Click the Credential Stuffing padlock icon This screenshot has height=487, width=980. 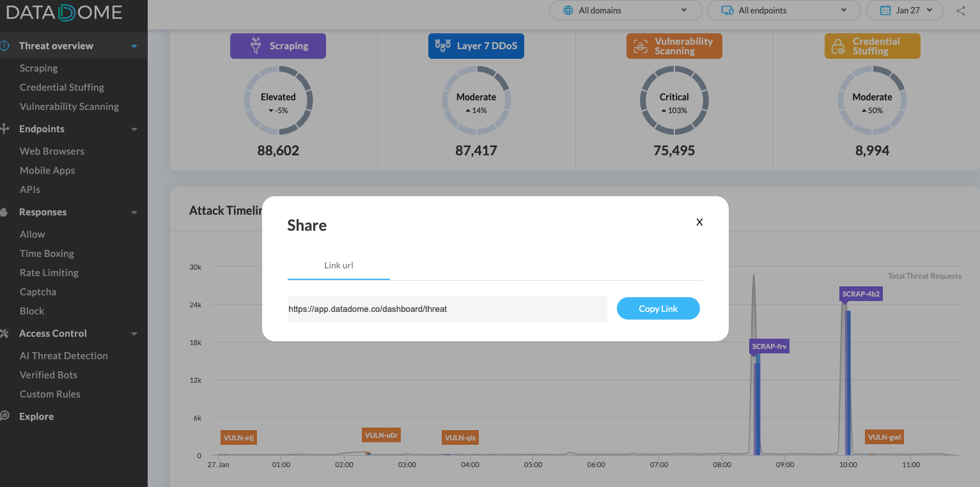tap(838, 45)
